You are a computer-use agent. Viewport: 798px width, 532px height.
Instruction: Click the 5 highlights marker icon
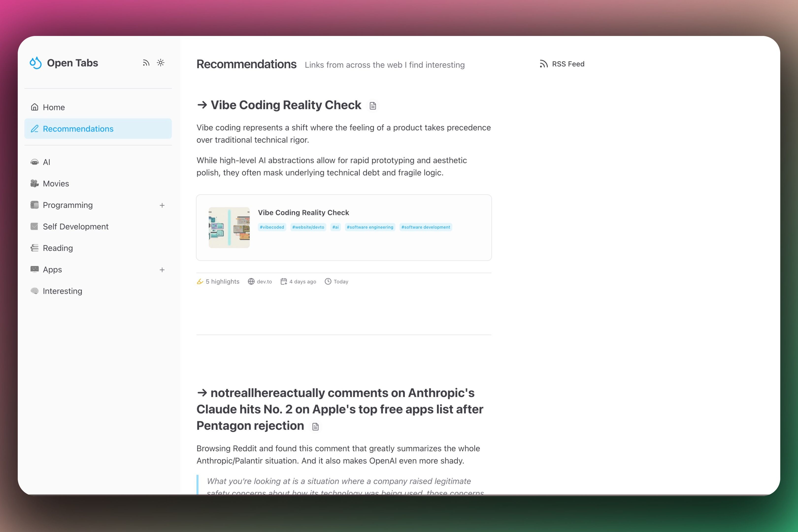[x=200, y=282]
